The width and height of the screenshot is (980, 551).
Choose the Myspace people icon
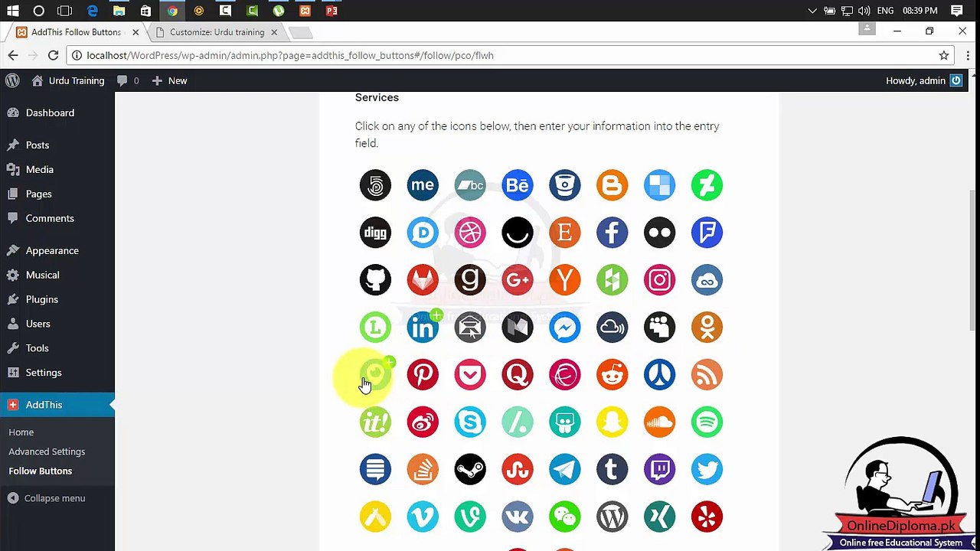pyautogui.click(x=659, y=328)
